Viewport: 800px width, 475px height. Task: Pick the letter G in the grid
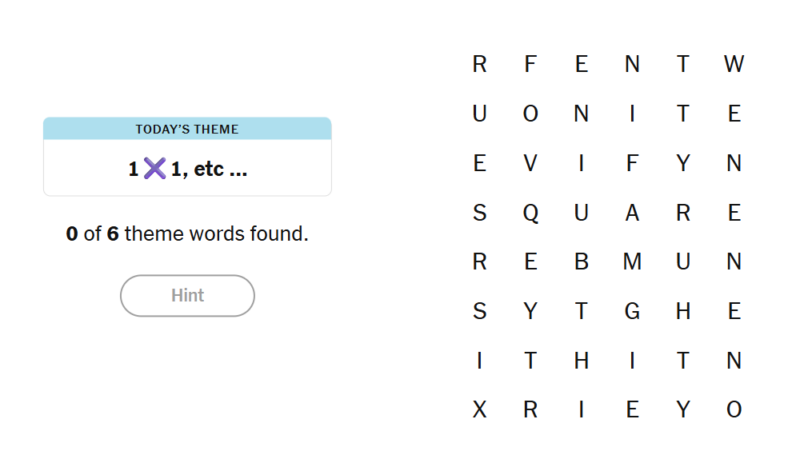632,311
